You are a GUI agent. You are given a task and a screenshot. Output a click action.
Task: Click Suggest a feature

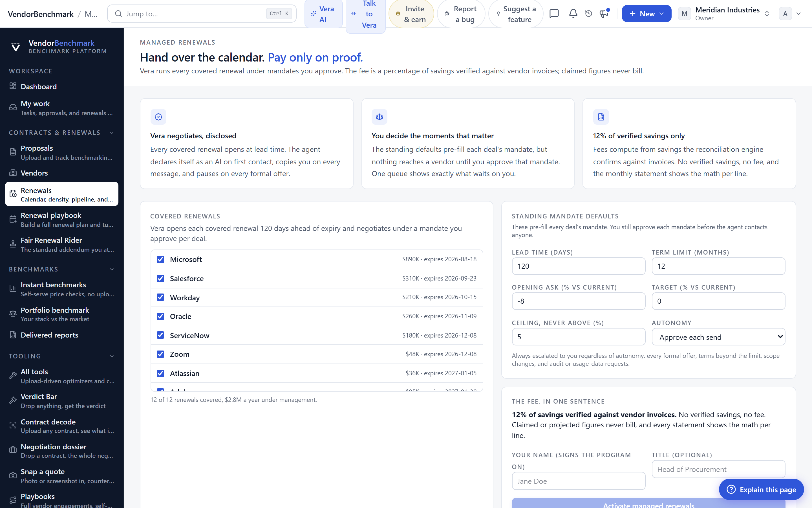tap(516, 14)
